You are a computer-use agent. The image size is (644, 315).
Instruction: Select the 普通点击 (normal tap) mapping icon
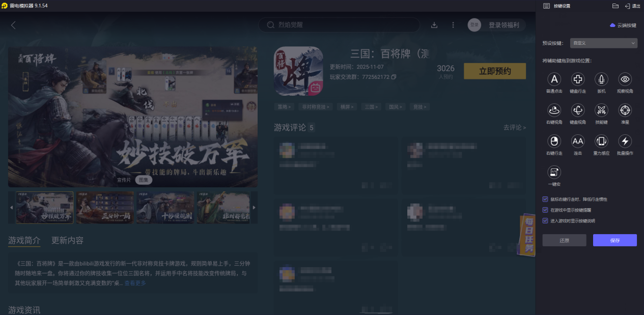(x=554, y=79)
